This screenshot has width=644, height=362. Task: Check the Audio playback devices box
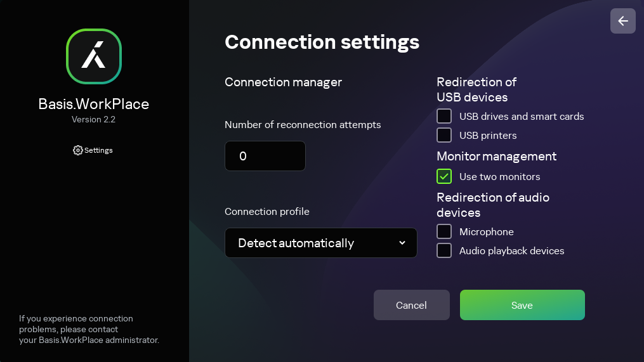444,251
